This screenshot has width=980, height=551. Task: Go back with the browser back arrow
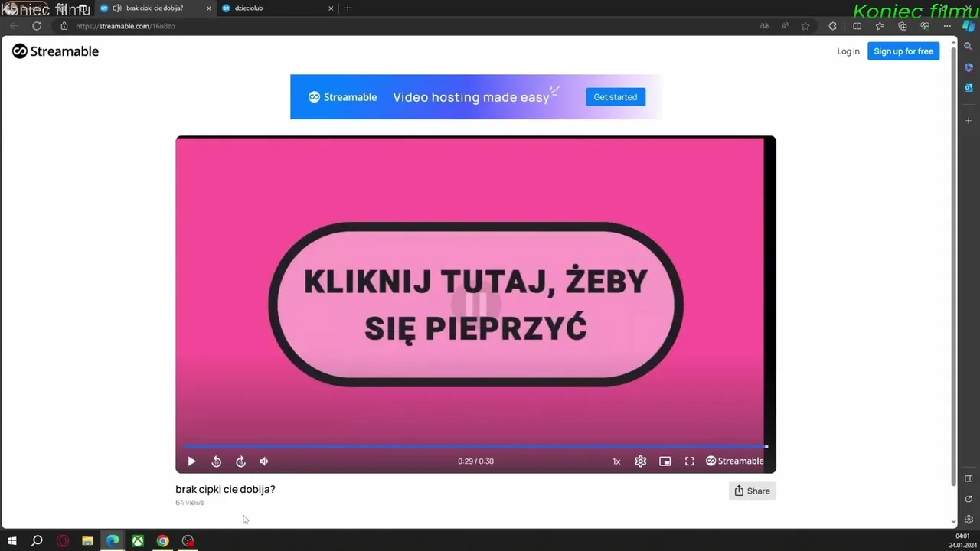(x=14, y=26)
